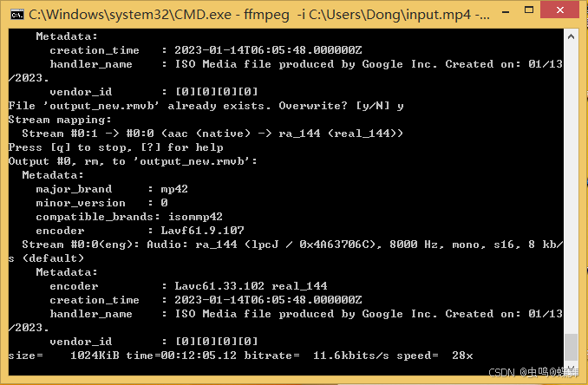
Task: Click the bottom 'vendor_id' line
Action: (154, 342)
